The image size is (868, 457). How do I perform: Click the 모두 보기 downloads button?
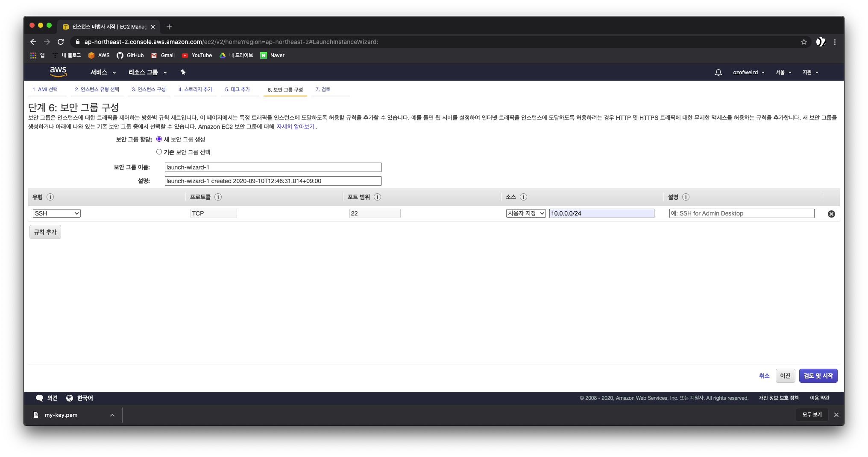pyautogui.click(x=812, y=415)
